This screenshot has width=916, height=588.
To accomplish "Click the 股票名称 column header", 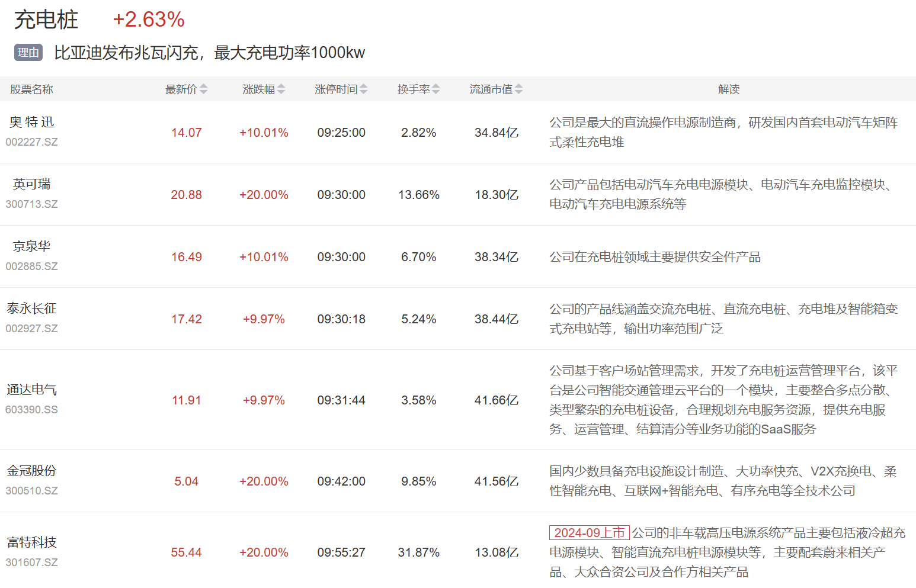I will click(x=31, y=89).
